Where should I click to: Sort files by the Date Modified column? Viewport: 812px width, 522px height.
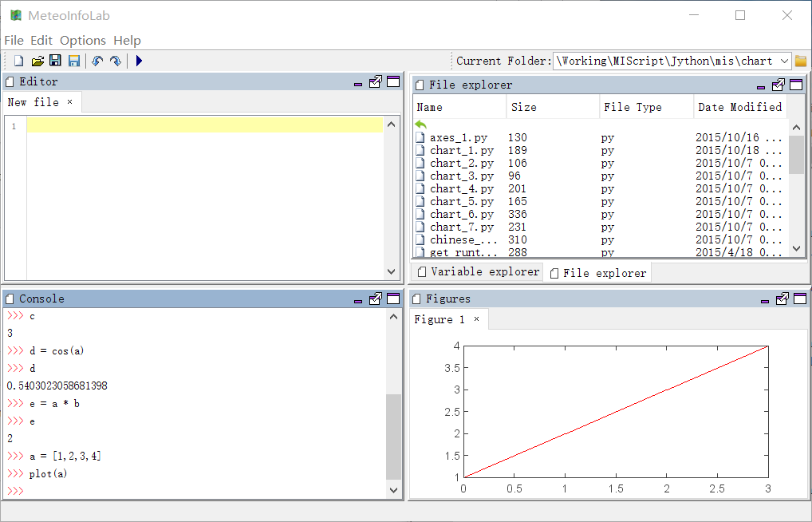pyautogui.click(x=739, y=107)
